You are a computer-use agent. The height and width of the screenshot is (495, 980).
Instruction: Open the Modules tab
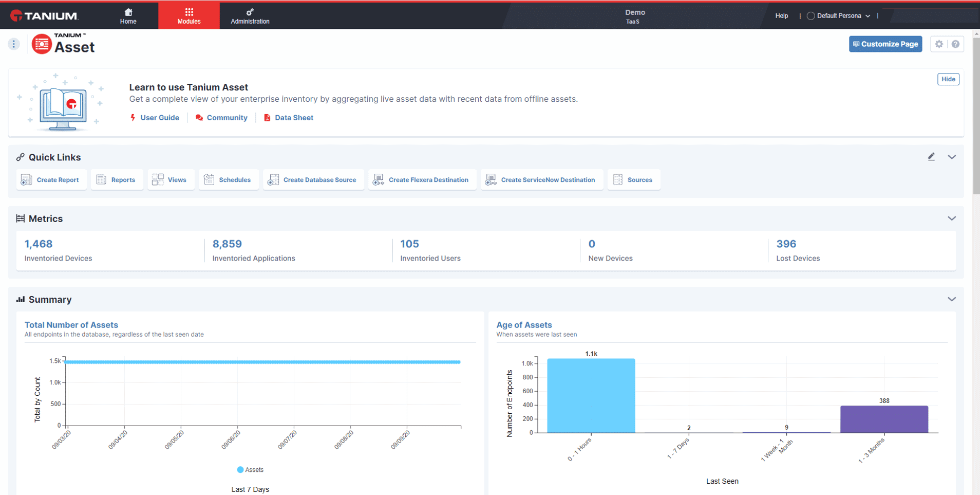point(189,16)
